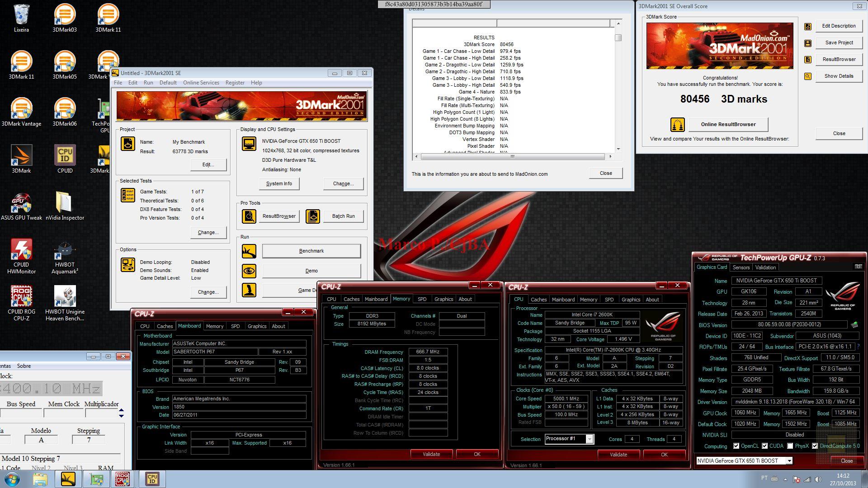Click the Save Project disk icon
Viewport: 868px width, 488px height.
(808, 43)
